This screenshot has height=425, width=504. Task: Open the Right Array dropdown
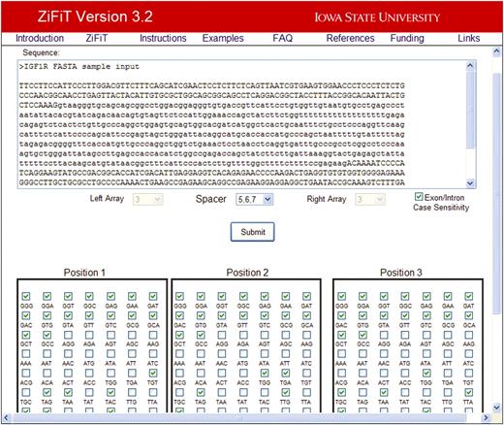pyautogui.click(x=370, y=199)
